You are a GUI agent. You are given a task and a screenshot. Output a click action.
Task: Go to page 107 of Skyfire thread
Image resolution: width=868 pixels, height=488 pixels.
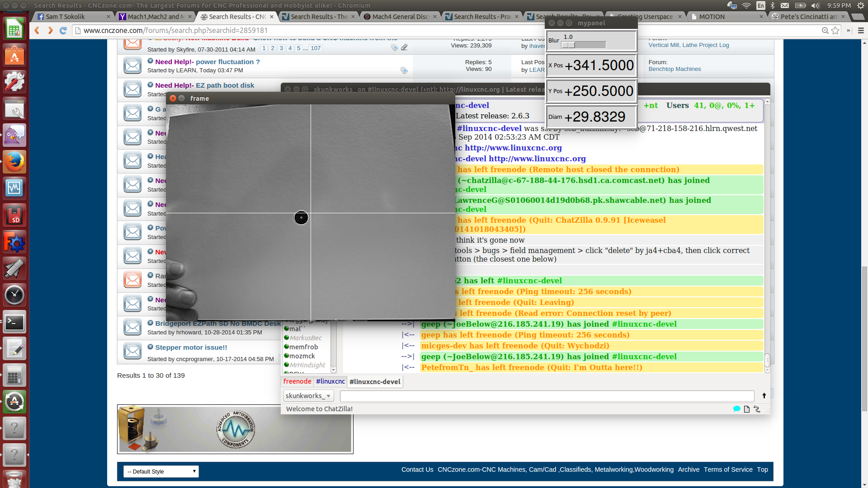[x=316, y=48]
